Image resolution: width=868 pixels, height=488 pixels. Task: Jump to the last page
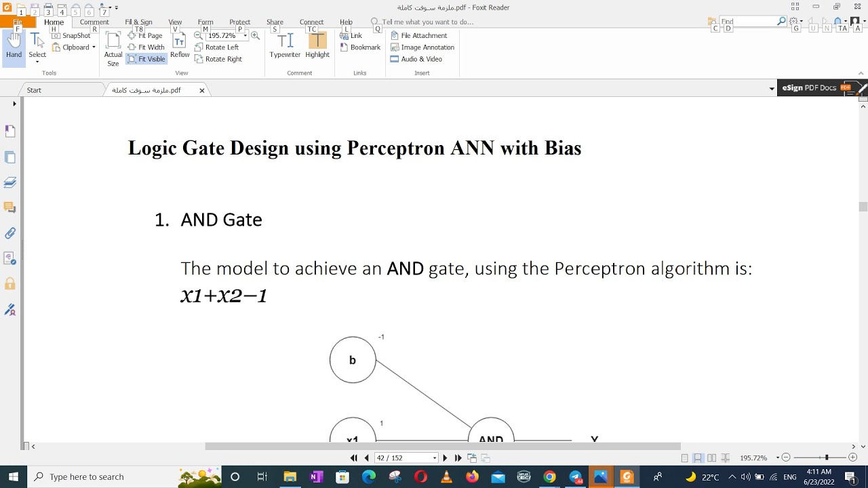[x=458, y=458]
